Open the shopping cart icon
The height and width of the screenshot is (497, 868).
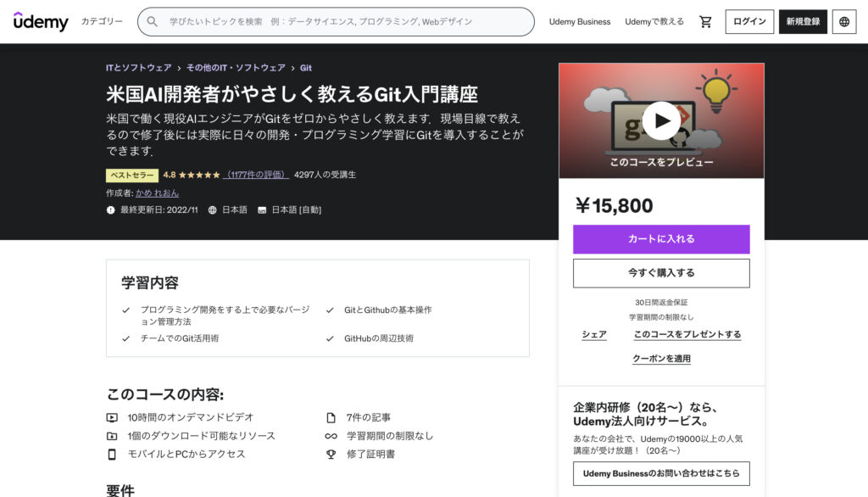(x=705, y=21)
